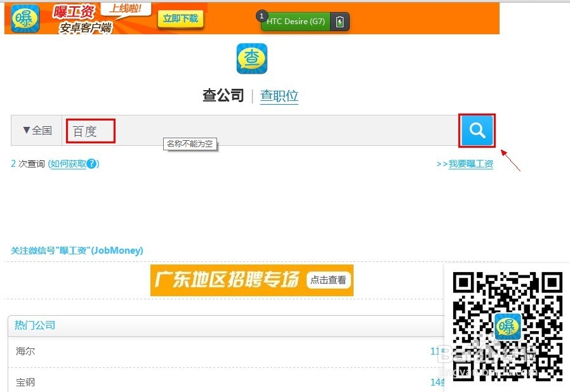This screenshot has width=570, height=392.
Task: Select the 查公司 tab
Action: click(223, 95)
